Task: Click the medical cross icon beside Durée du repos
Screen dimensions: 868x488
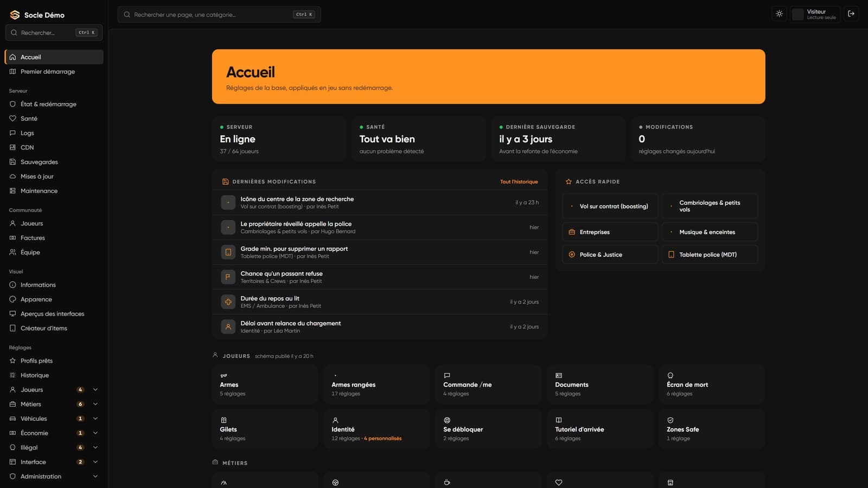Action: [228, 302]
